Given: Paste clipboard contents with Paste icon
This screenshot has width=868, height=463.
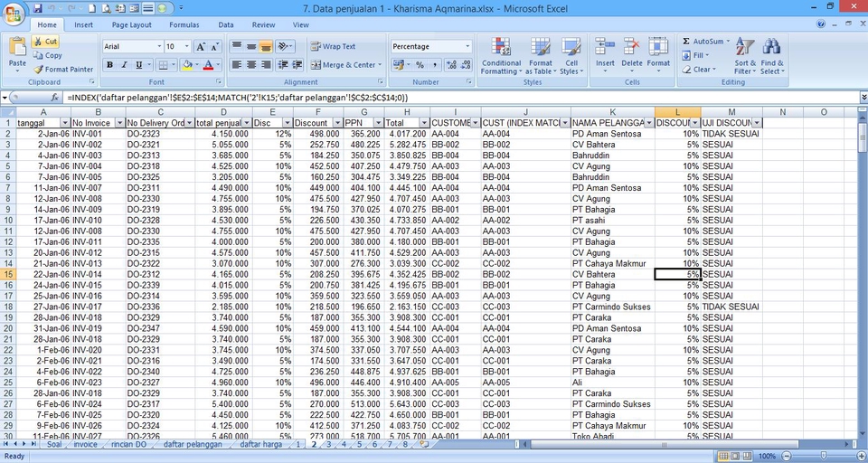Looking at the screenshot, I should 17,46.
